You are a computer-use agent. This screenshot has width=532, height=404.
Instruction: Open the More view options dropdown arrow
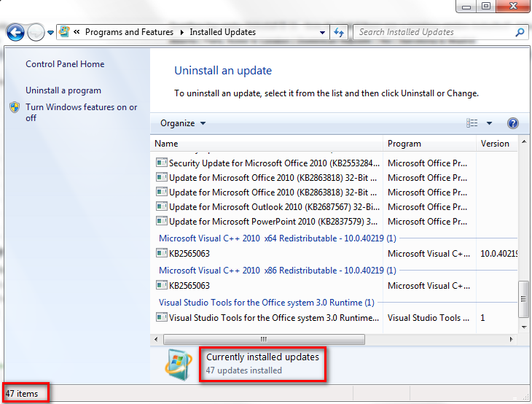(x=489, y=123)
